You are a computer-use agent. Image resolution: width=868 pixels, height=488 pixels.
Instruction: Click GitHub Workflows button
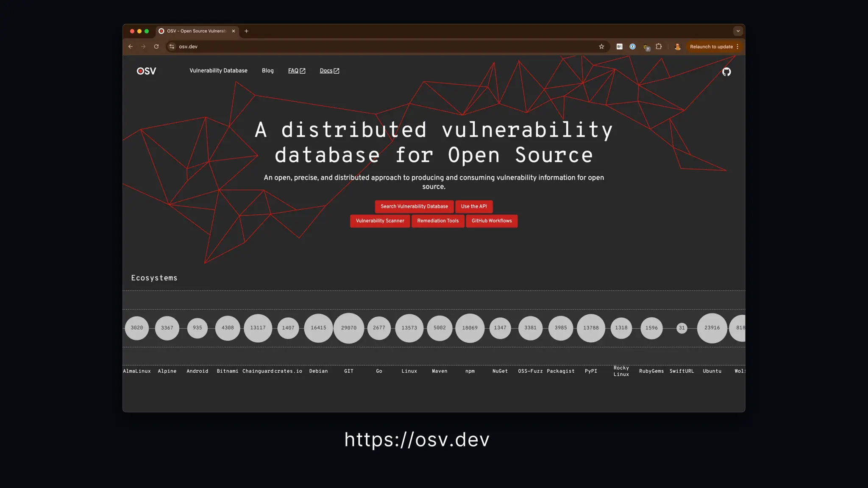pyautogui.click(x=492, y=221)
